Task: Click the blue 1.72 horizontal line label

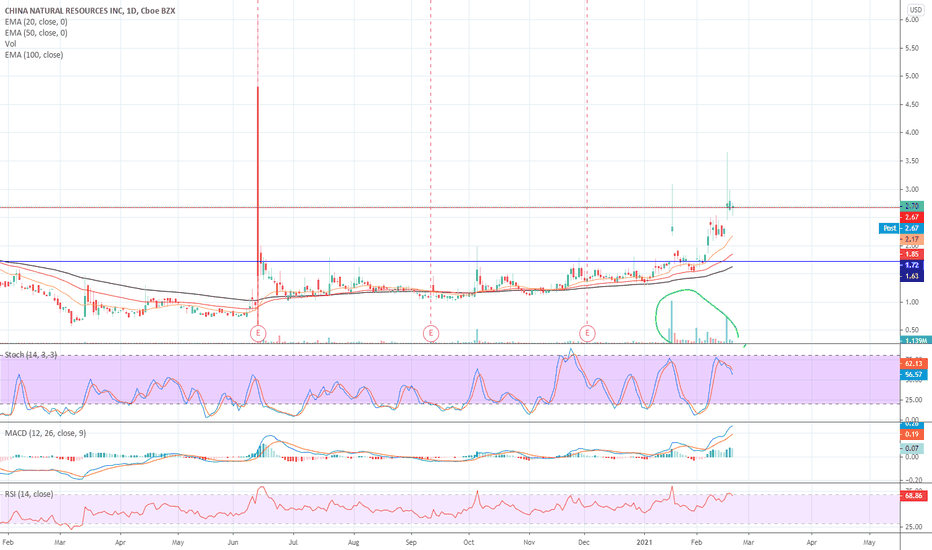Action: (x=912, y=265)
